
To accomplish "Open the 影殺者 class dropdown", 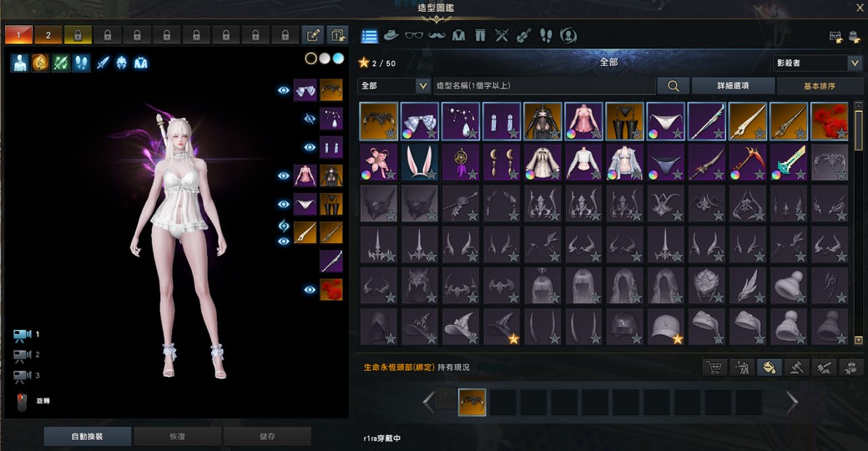I will (816, 63).
